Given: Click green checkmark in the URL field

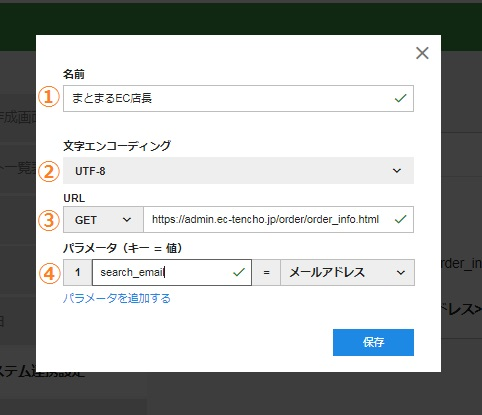Looking at the screenshot, I should click(400, 219).
